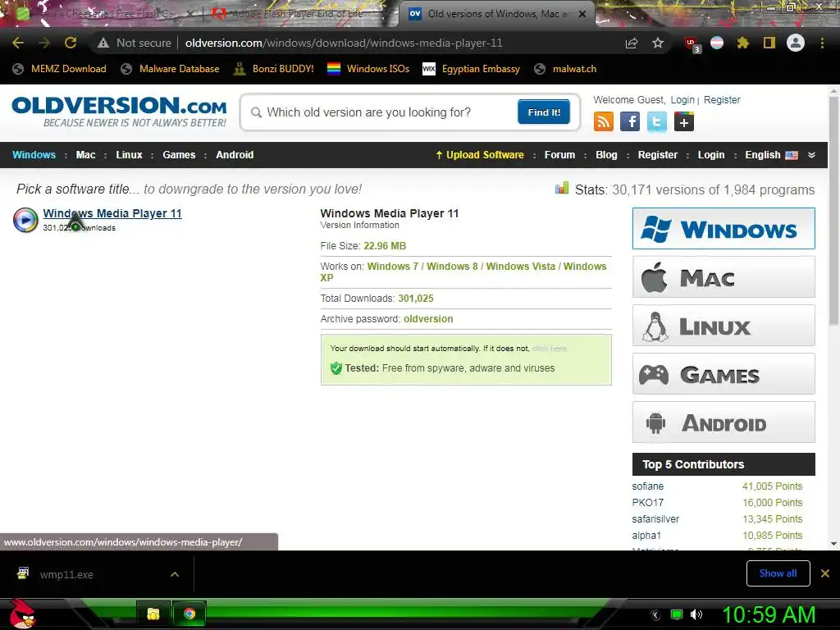
Task: Click Register next to Welcome Guest
Action: (722, 99)
